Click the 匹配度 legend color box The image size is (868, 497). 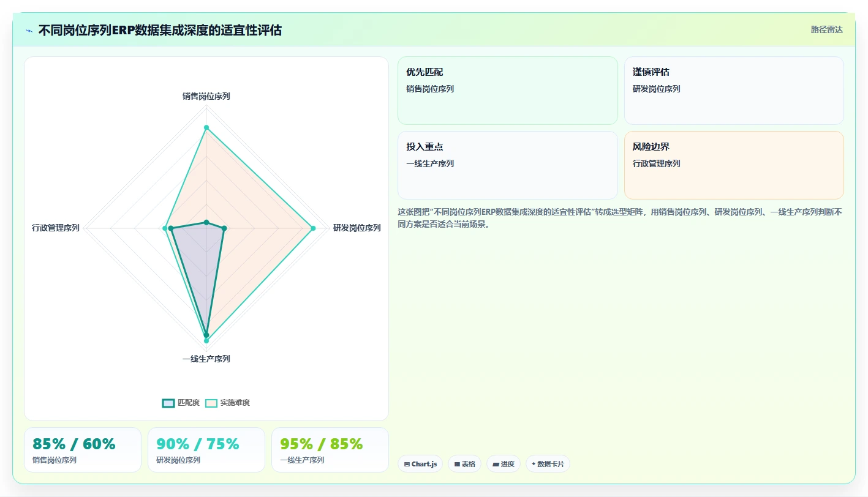click(x=168, y=403)
